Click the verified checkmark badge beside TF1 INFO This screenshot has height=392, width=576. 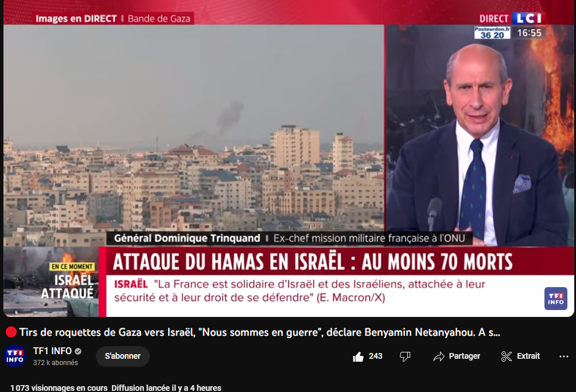[78, 351]
